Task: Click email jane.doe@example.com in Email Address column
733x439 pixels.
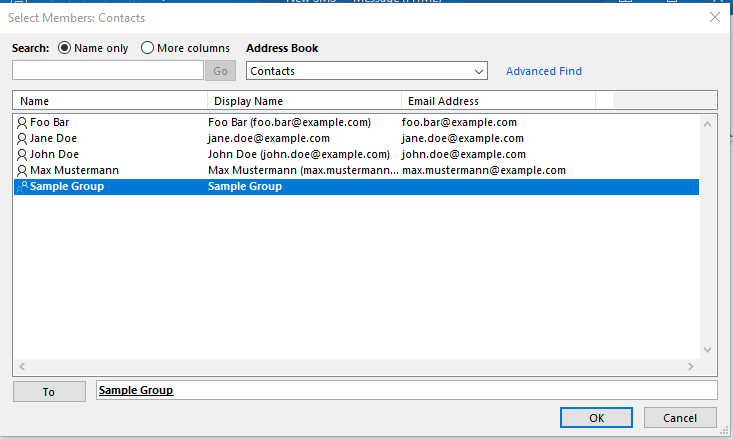Action: pos(462,138)
